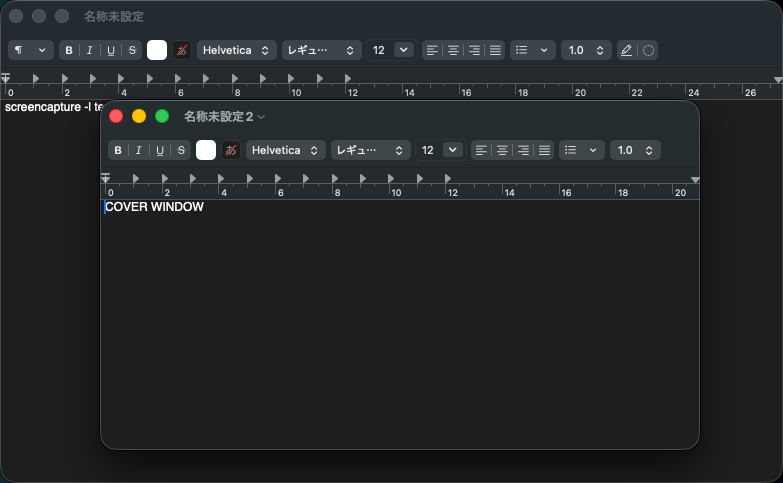This screenshot has width=783, height=483.
Task: Click tab stop above 12 on back ruler
Action: [x=348, y=78]
